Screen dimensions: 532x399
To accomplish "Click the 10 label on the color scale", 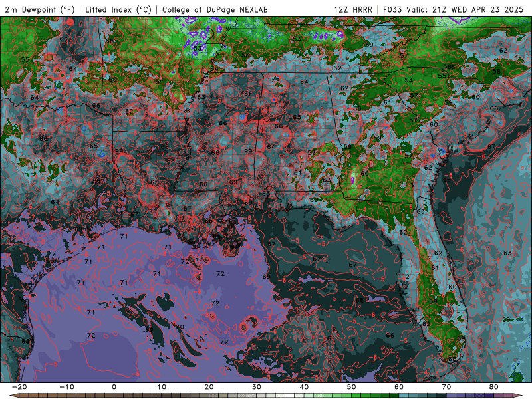I will coord(162,387).
